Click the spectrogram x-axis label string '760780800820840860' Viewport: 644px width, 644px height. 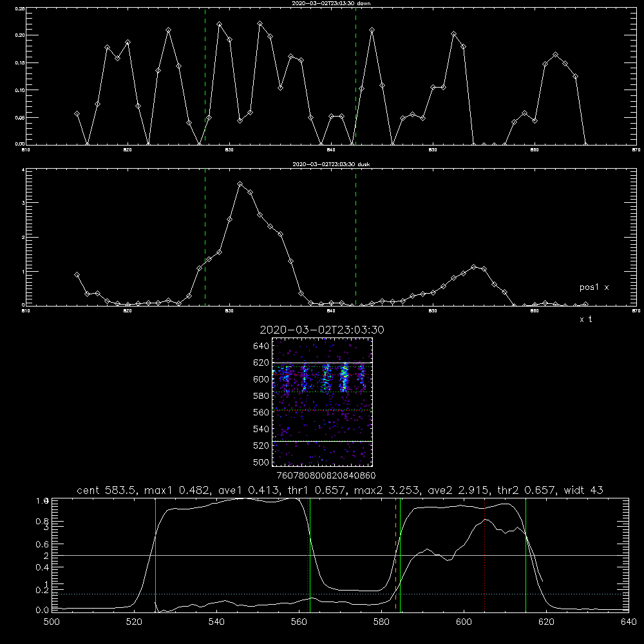(327, 476)
